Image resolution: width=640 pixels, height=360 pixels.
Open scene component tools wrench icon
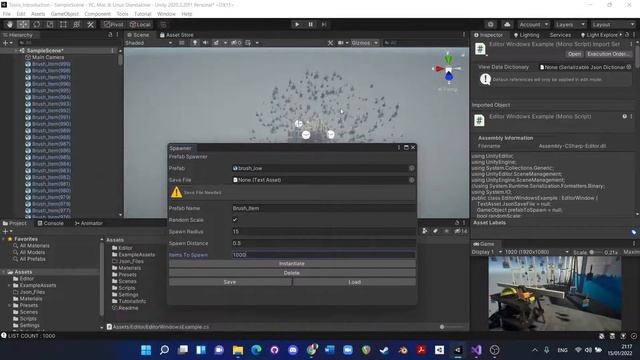point(330,42)
